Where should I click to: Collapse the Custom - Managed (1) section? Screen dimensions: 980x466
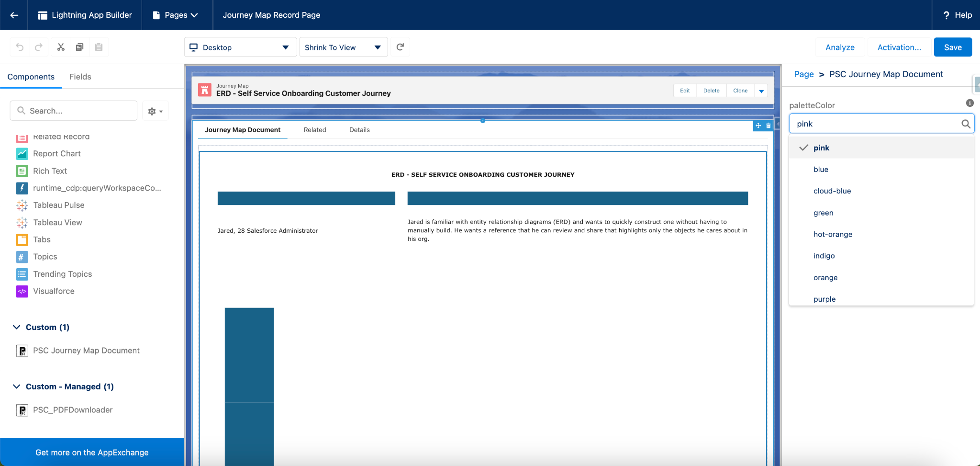tap(63, 386)
